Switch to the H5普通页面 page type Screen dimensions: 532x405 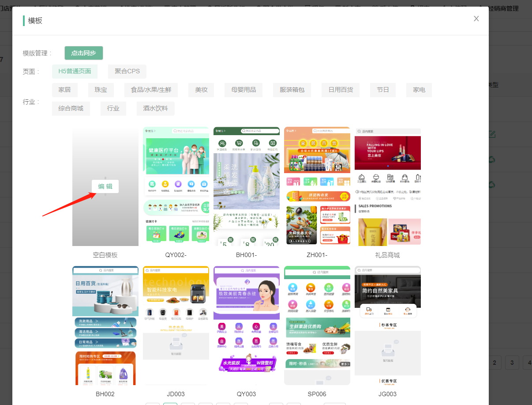coord(75,72)
